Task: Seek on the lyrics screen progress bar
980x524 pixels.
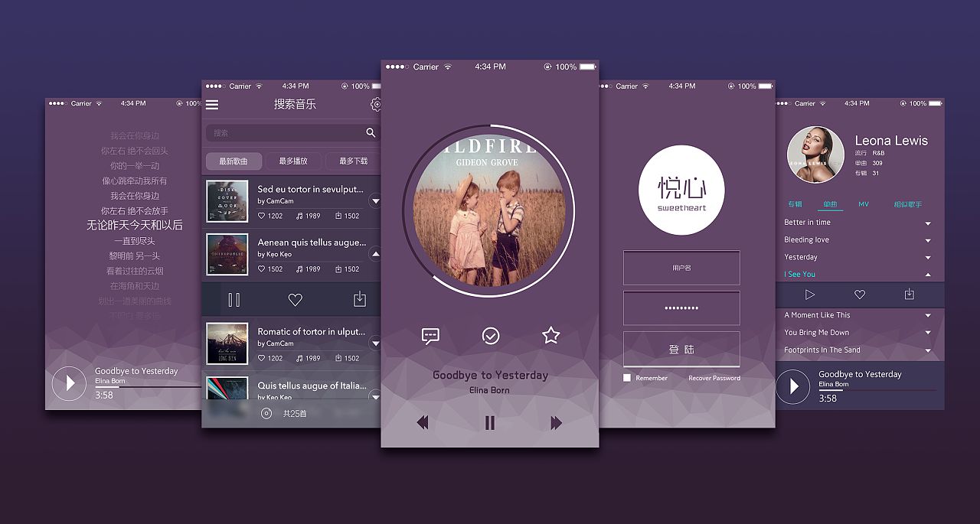Action: (x=149, y=388)
